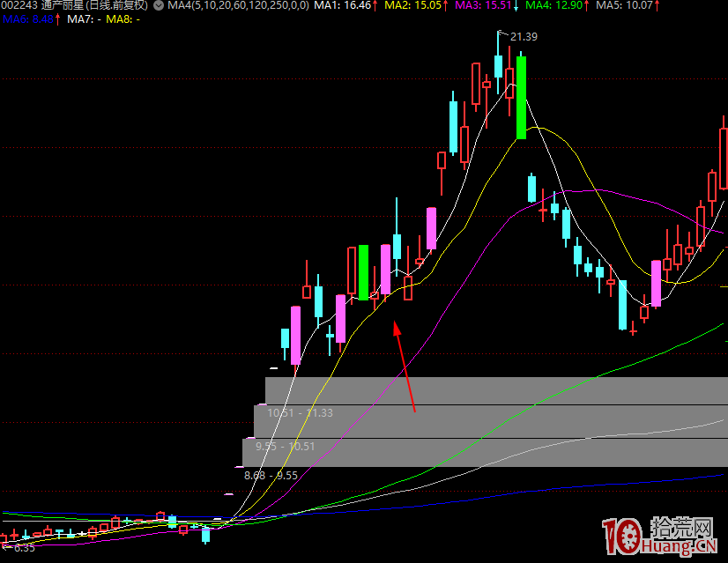Click the green MA4: 12.90 label
The image size is (728, 563).
556,5
